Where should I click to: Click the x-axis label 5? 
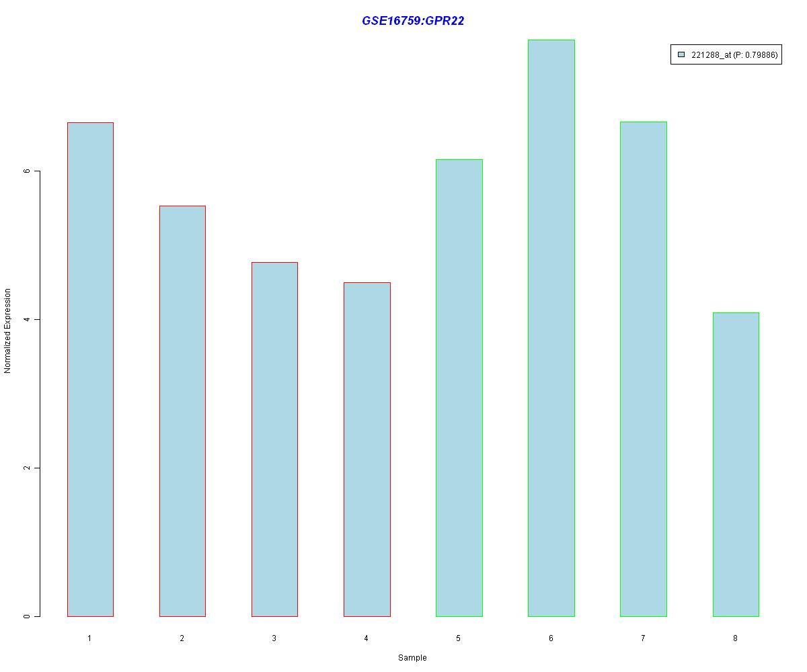tap(459, 638)
